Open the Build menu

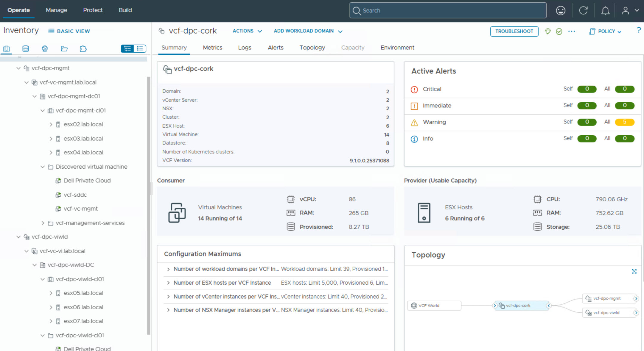[x=125, y=10]
